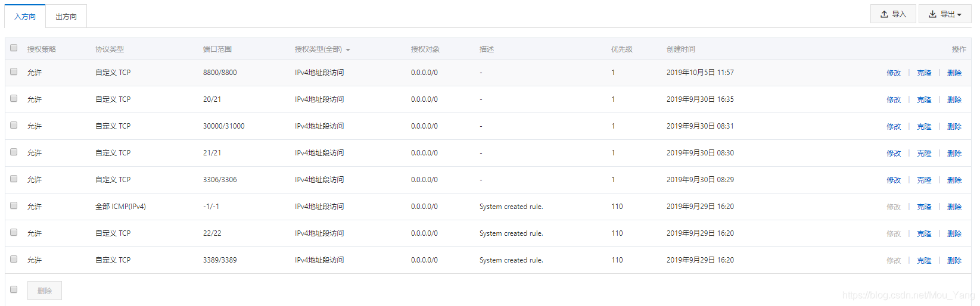Click the port range cell 30000/31000
The width and height of the screenshot is (980, 306).
[223, 126]
